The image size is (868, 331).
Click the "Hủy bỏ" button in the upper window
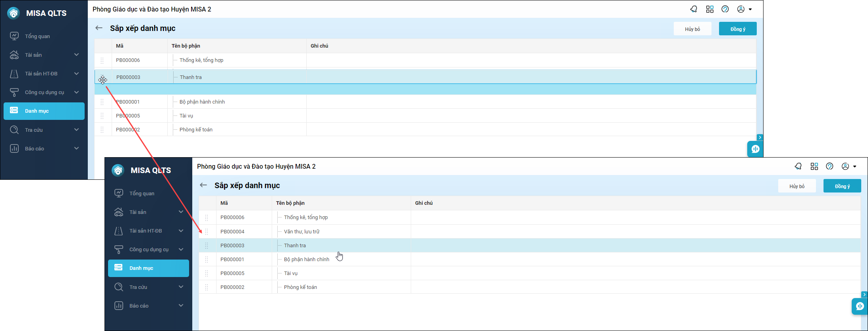coord(692,29)
